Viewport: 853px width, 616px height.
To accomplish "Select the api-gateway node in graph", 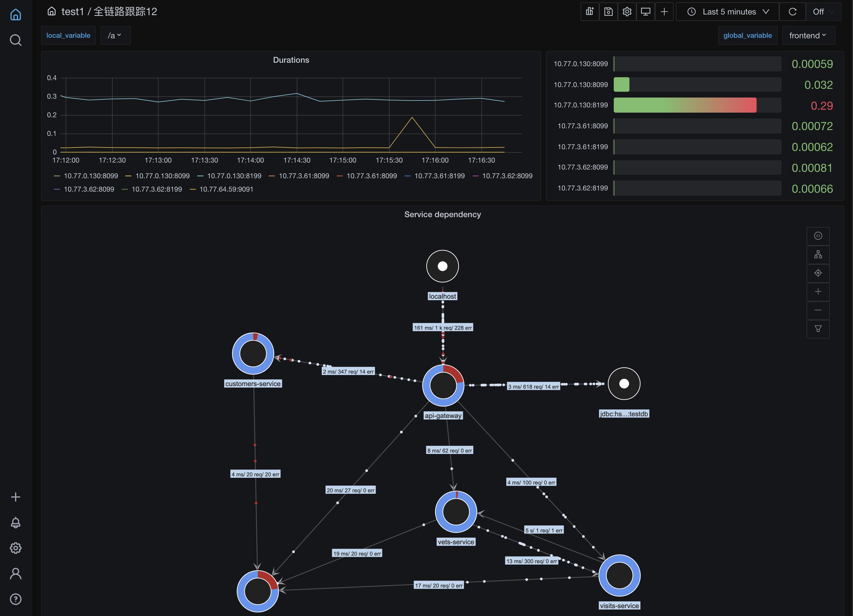I will pyautogui.click(x=443, y=385).
